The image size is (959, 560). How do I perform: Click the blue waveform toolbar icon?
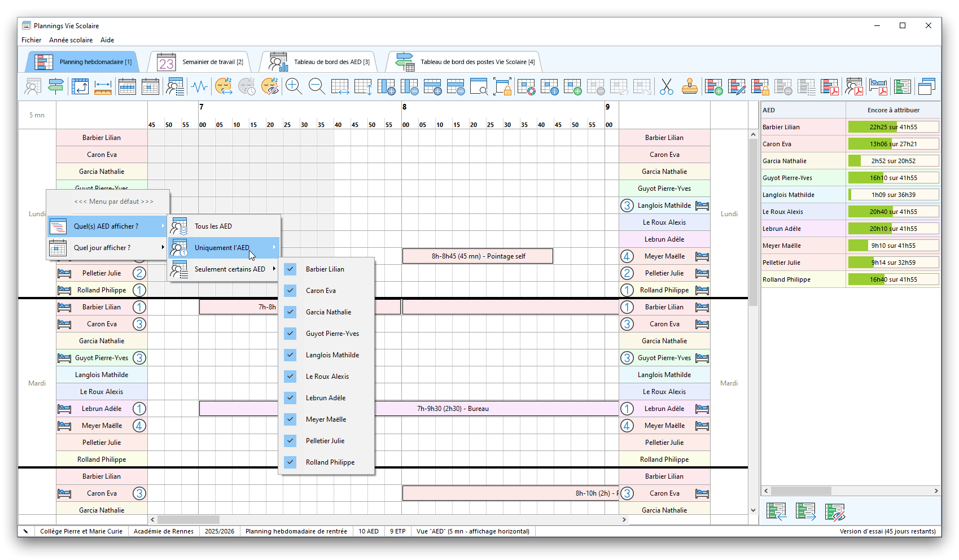(x=199, y=86)
